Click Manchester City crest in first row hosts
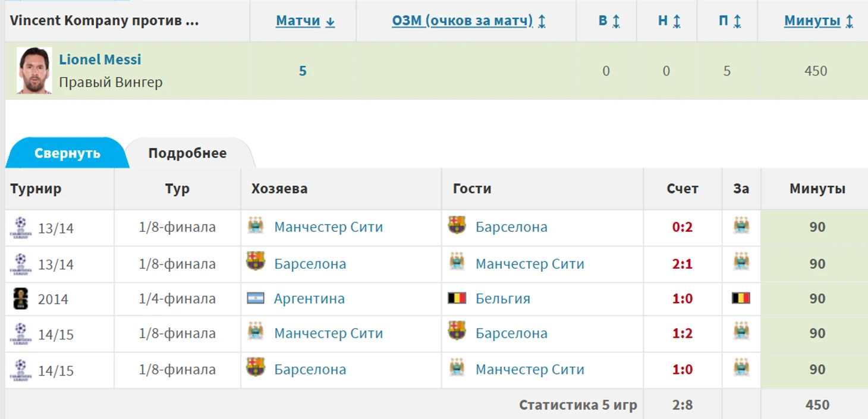 tap(256, 225)
